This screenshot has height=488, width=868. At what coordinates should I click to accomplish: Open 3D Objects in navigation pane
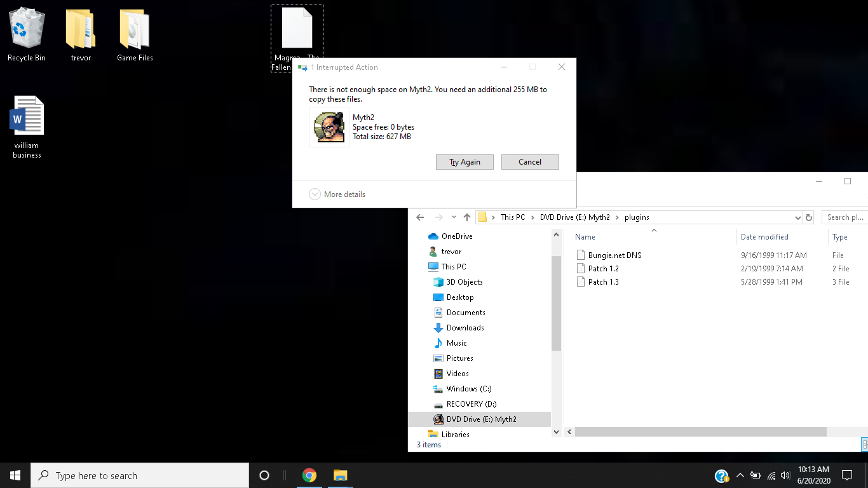click(458, 282)
